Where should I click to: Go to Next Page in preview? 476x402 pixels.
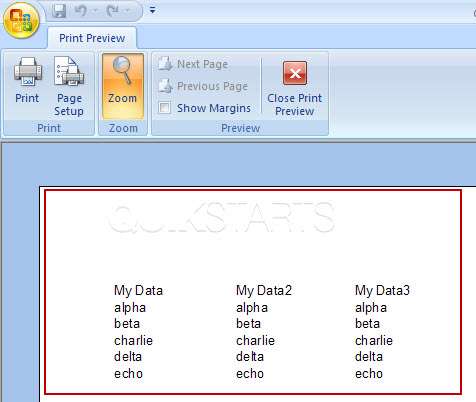(193, 64)
